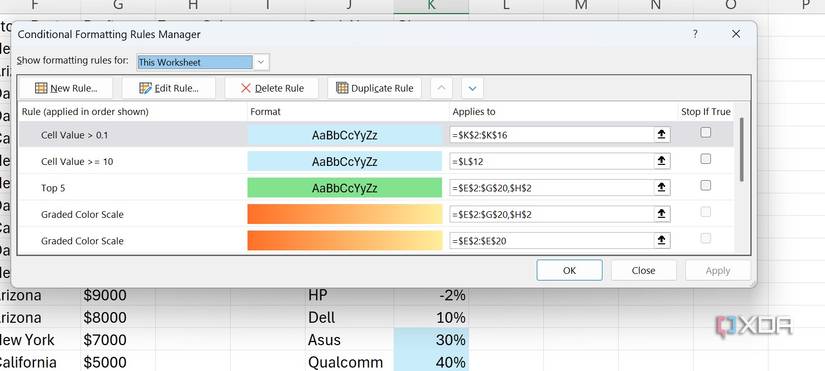Collapse dialog for $K$2:$K$16 range
Screen dimensions: 825x371
coord(661,135)
